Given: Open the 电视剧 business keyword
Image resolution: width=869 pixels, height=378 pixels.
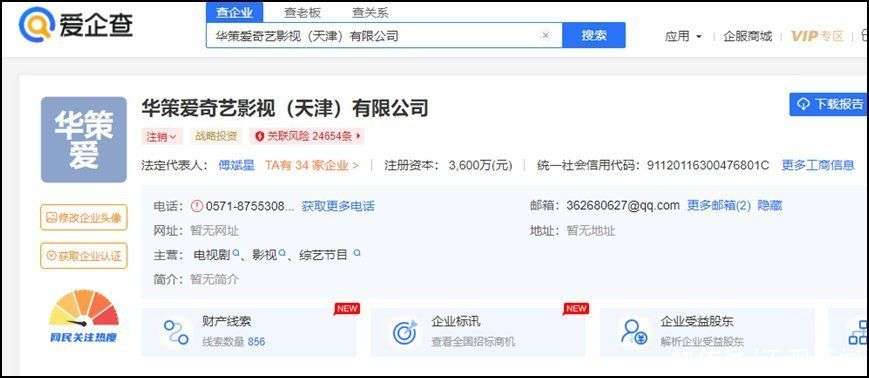Looking at the screenshot, I should click(x=211, y=254).
